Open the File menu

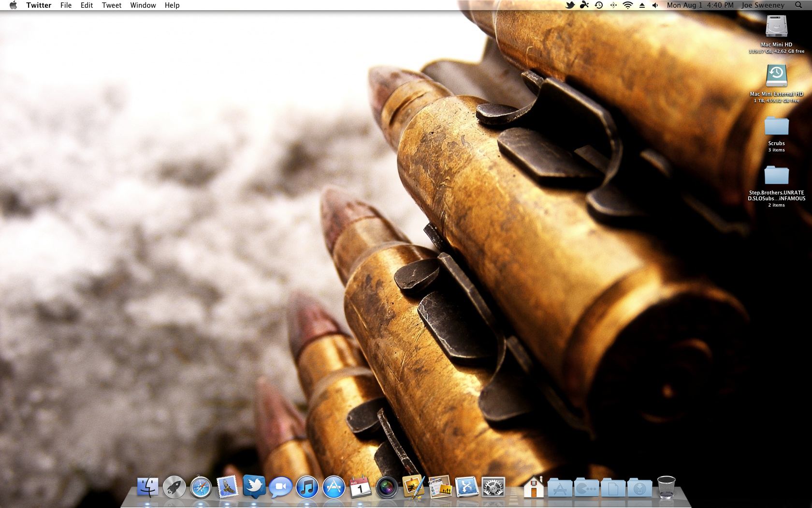click(x=66, y=5)
